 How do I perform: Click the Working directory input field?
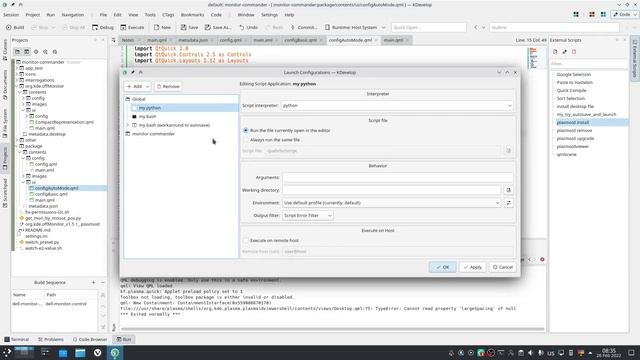[391, 190]
